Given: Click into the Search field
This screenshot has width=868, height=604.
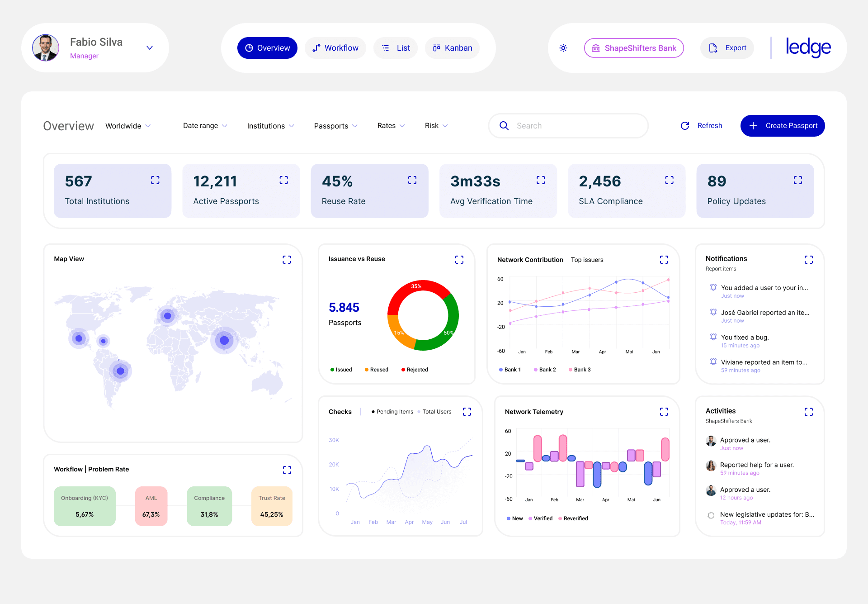Looking at the screenshot, I should [x=568, y=126].
